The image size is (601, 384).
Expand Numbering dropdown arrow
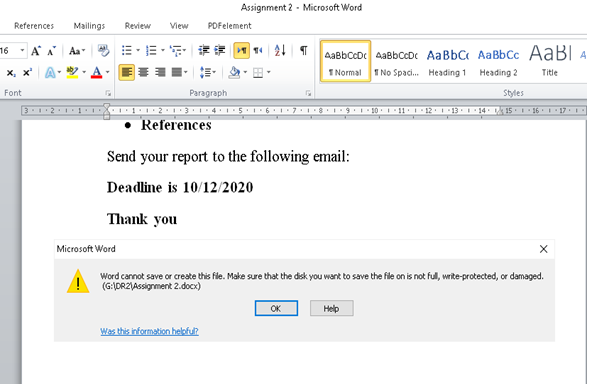click(163, 50)
